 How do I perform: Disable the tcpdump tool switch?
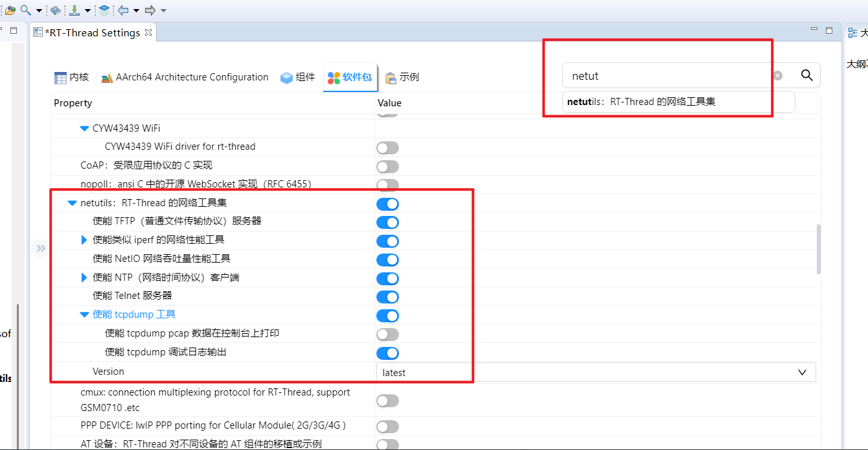387,316
